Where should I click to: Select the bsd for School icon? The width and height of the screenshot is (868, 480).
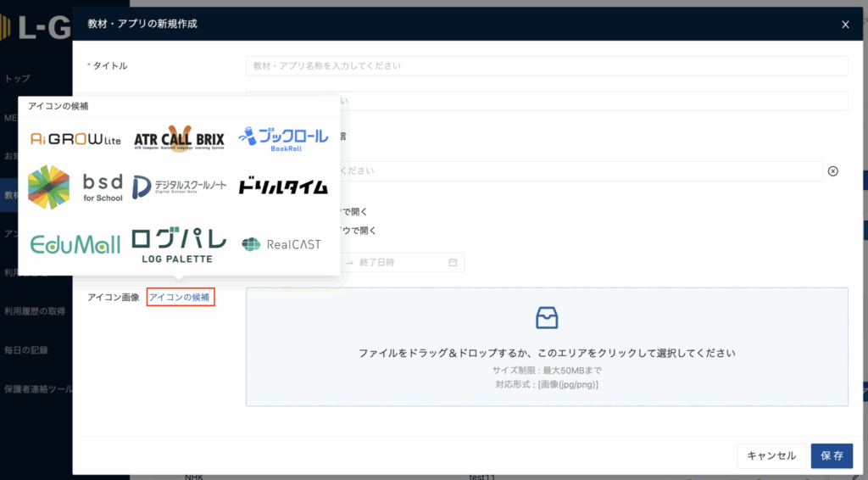(75, 187)
